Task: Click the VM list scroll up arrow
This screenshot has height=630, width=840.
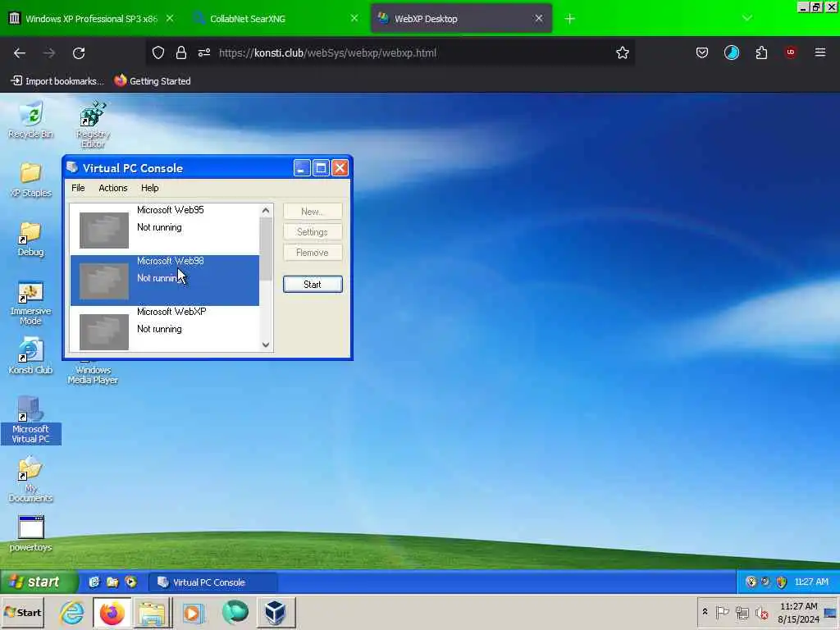Action: [266, 211]
